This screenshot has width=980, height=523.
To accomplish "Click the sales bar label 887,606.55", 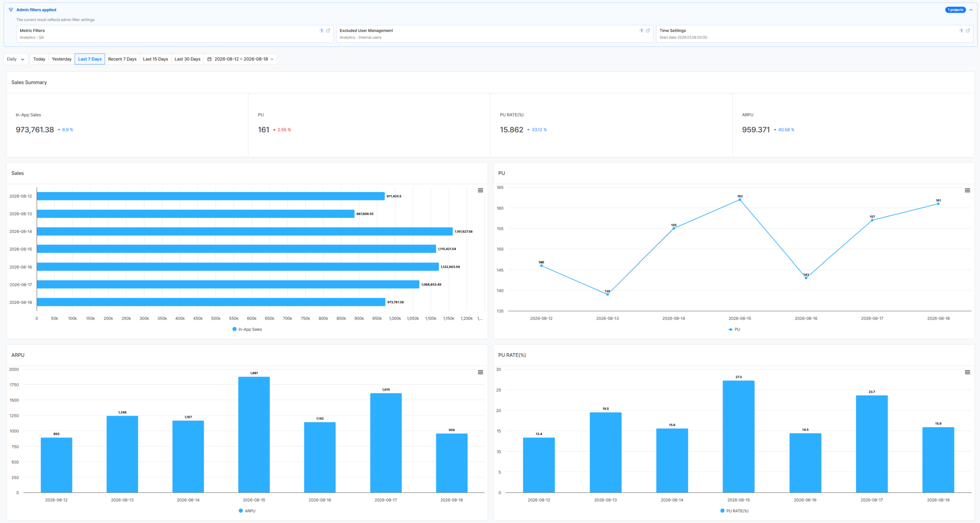I will tap(365, 214).
